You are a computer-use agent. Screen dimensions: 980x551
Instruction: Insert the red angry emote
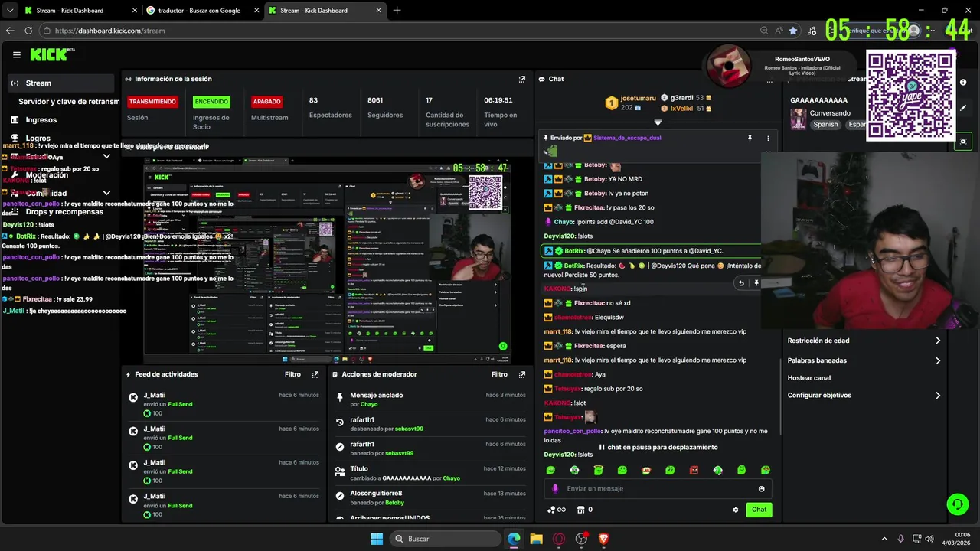point(694,470)
